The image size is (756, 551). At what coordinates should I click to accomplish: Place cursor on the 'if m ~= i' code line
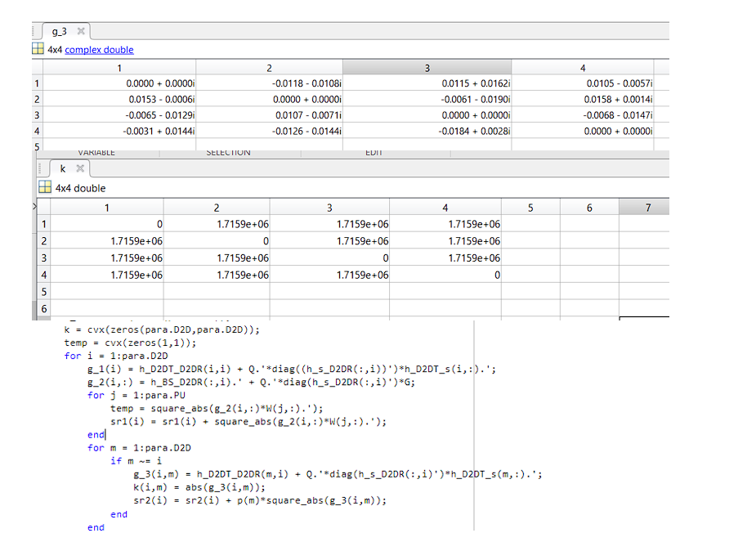pyautogui.click(x=136, y=461)
